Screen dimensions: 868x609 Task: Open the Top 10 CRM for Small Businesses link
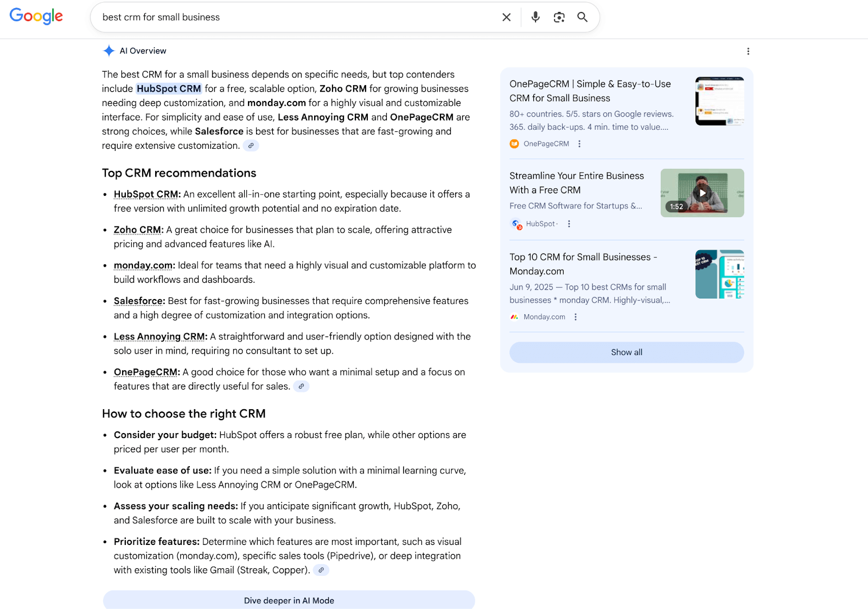pos(583,264)
